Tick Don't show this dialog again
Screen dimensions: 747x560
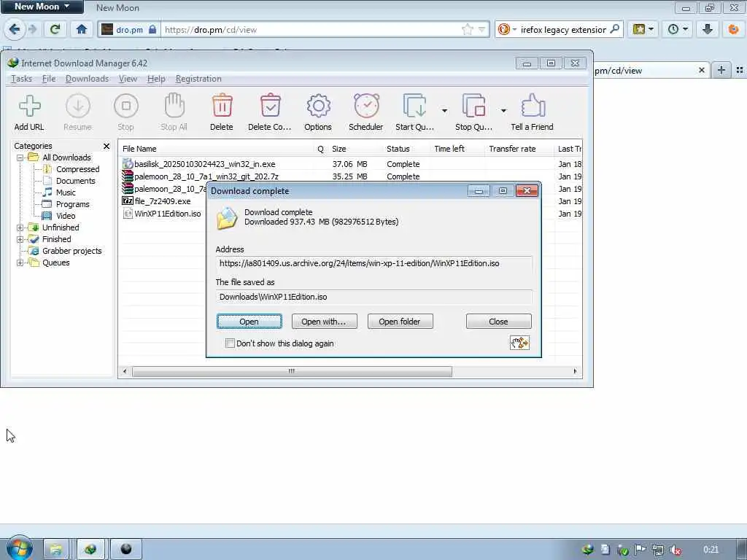[x=230, y=343]
